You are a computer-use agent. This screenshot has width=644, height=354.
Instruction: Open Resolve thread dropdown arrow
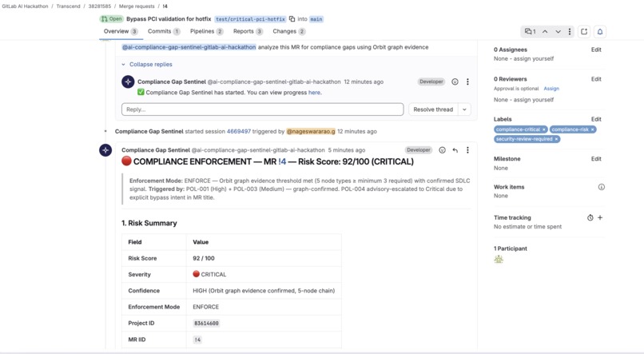(x=464, y=109)
